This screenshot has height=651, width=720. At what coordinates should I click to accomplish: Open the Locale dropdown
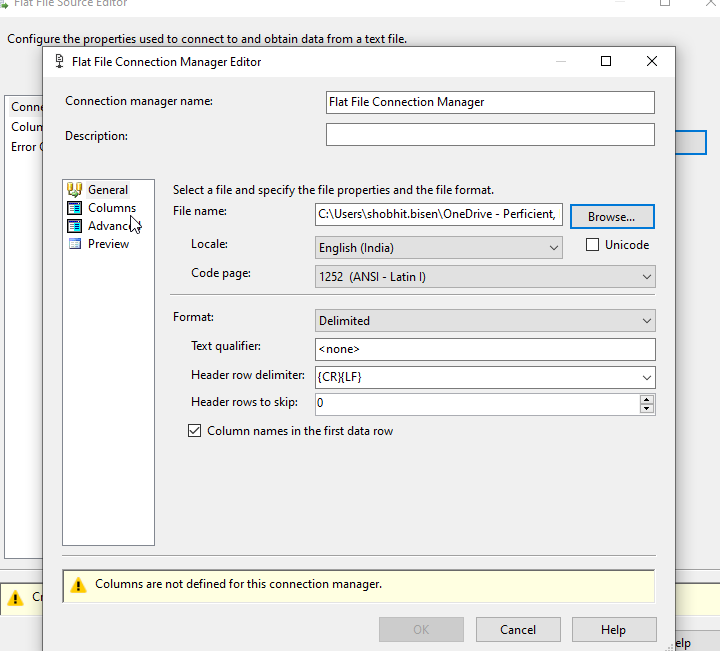(x=553, y=248)
